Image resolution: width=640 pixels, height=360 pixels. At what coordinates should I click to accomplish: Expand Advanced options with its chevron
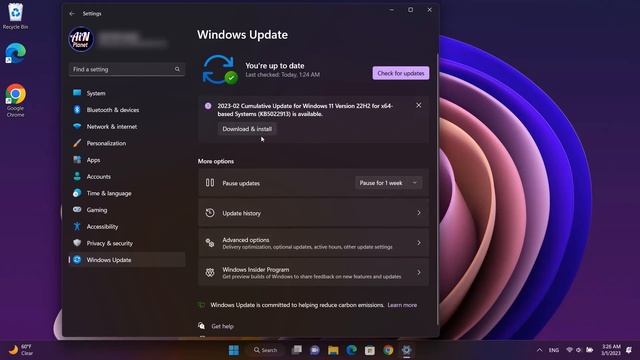[419, 243]
